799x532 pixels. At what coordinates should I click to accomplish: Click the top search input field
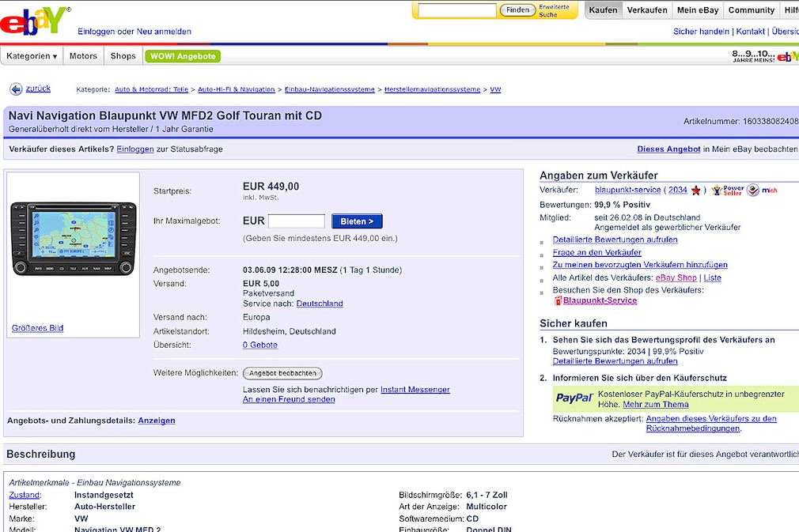pyautogui.click(x=456, y=10)
